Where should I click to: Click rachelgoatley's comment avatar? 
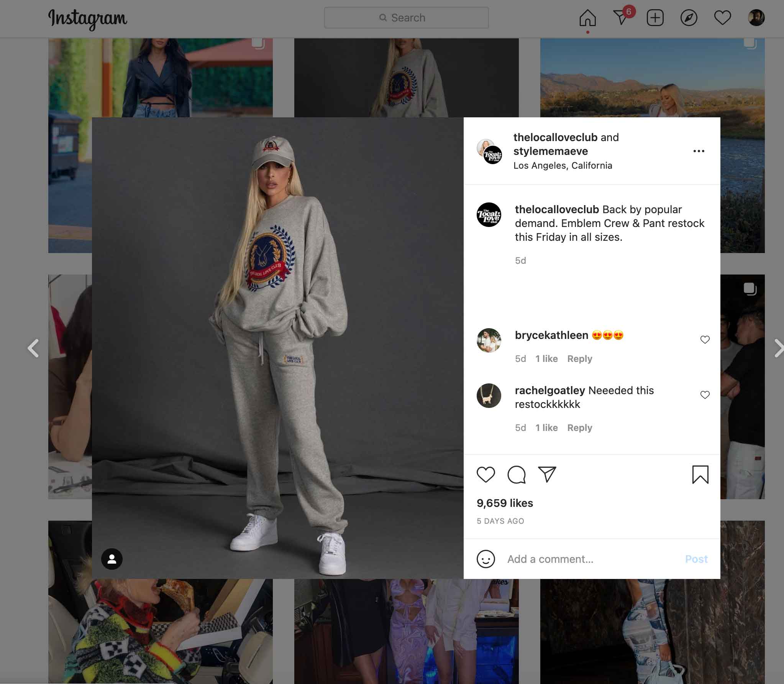[489, 396]
